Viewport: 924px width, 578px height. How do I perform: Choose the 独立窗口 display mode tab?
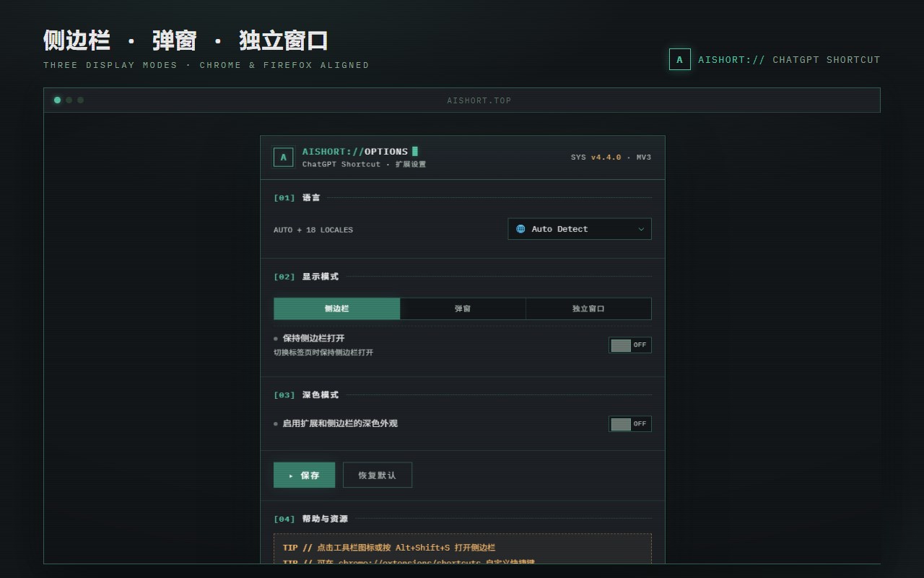click(588, 309)
